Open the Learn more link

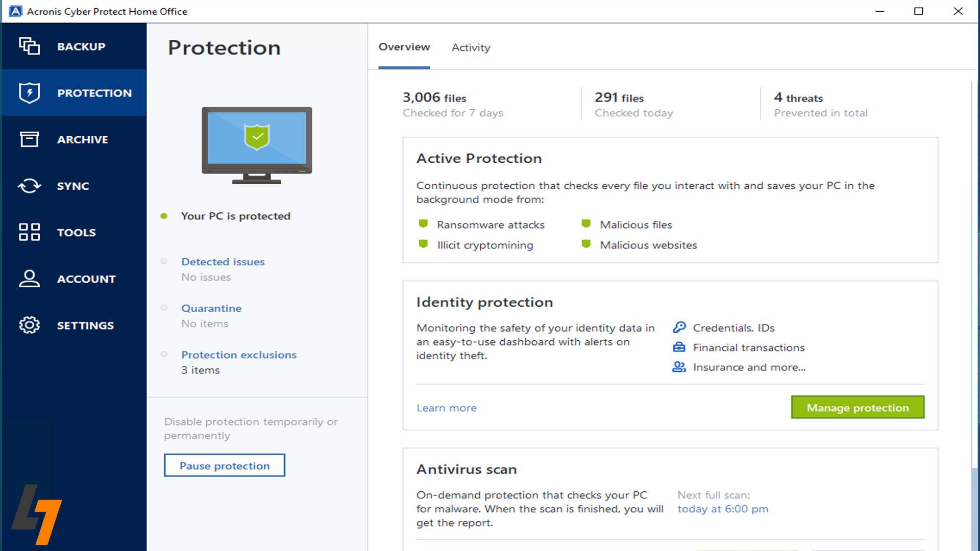446,408
